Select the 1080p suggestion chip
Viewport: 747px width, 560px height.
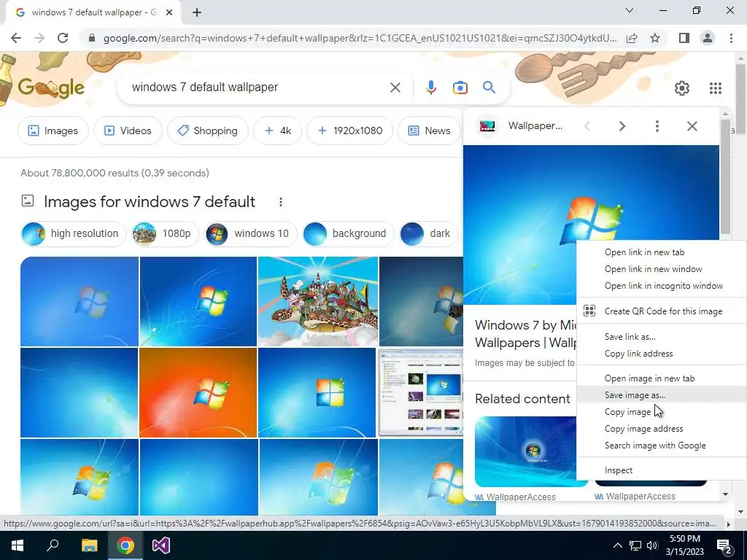(x=165, y=234)
